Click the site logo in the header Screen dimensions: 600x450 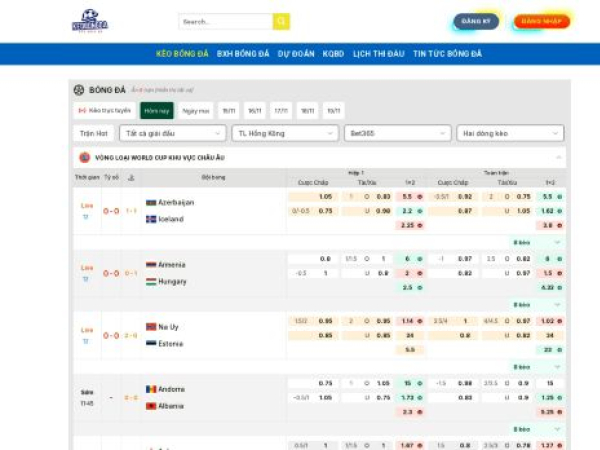(x=89, y=21)
